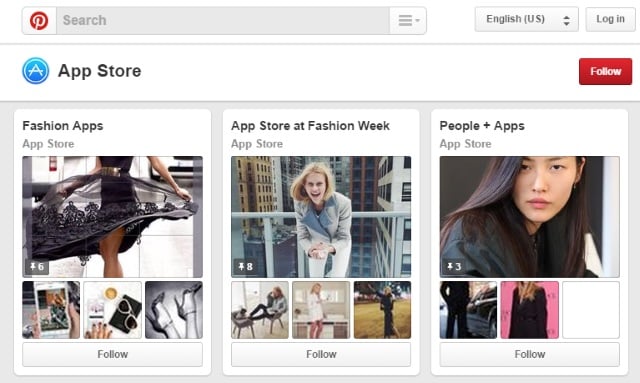Open the Fashion Apps board title
This screenshot has width=640, height=383.
(x=63, y=126)
